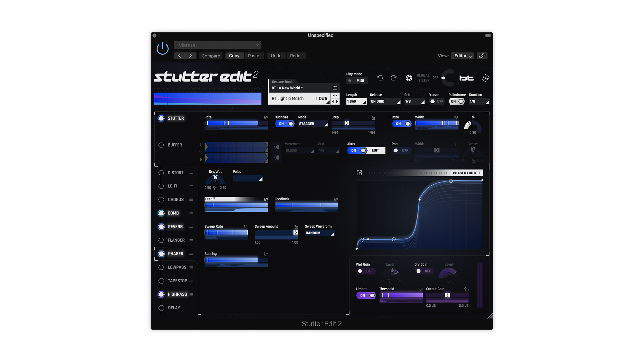This screenshot has width=644, height=362.
Task: Go to the next gesture arrow
Action: click(337, 102)
